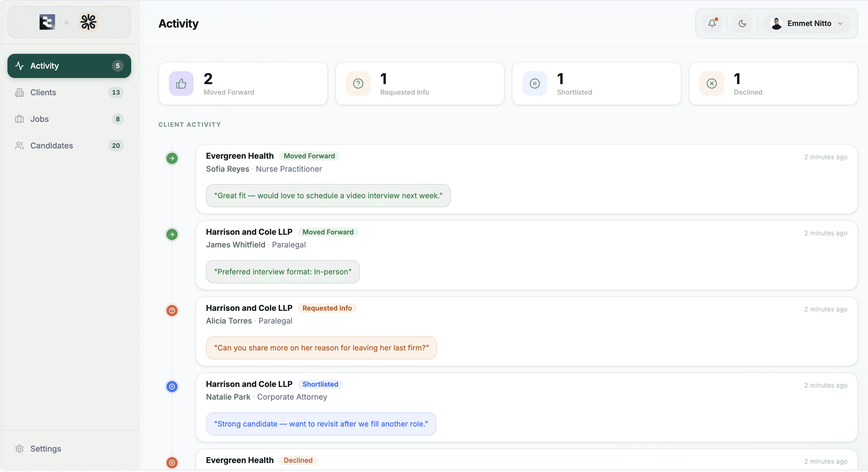Click the black square company logo
Screen dimensions: 868x472
click(x=47, y=22)
